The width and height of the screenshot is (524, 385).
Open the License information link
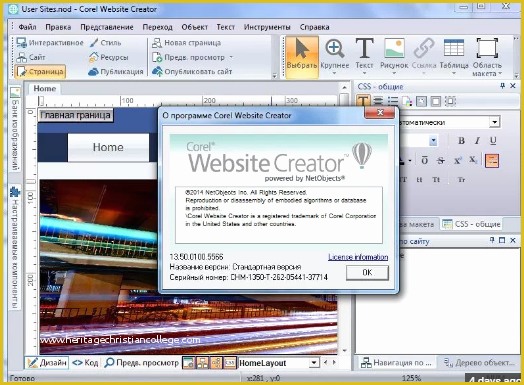point(358,257)
